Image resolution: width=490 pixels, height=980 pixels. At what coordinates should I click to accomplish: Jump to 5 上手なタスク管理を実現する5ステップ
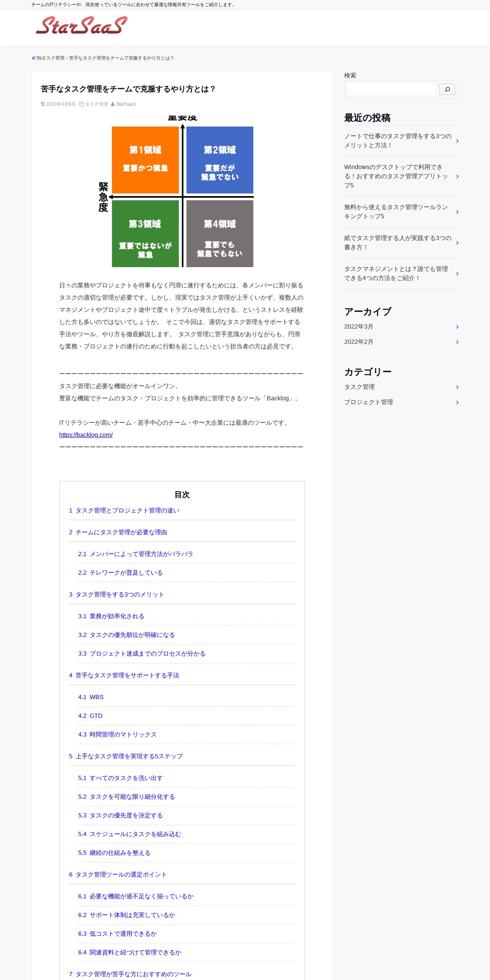126,756
